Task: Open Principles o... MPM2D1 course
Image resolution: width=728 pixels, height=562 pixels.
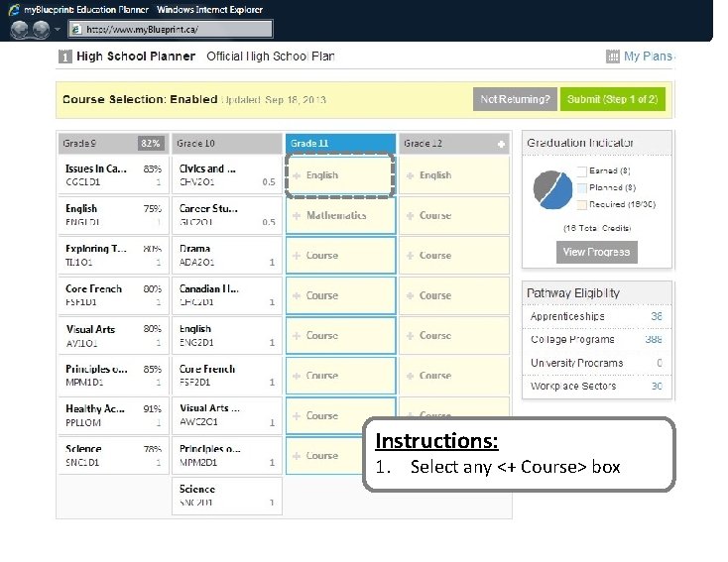Action: [x=227, y=456]
